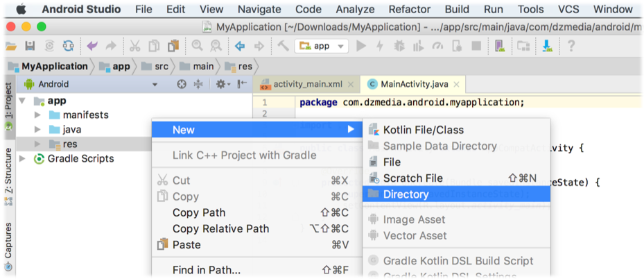Click the Profile app gauge icon
This screenshot has width=644, height=279.
[438, 46]
